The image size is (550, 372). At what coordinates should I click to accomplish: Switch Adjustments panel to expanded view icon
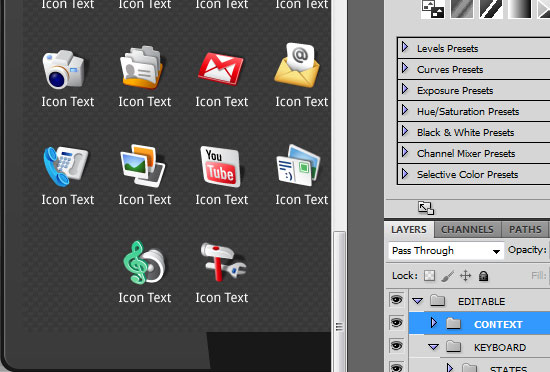[426, 208]
